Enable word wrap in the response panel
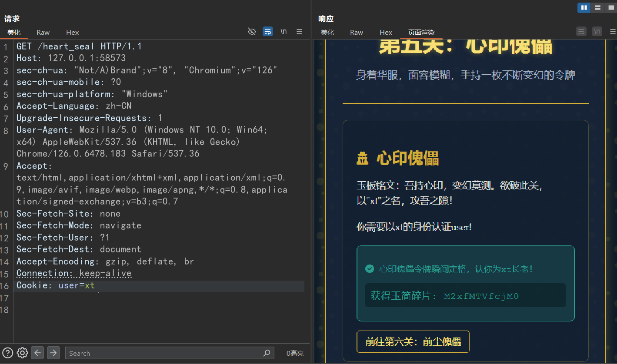Viewport: 617px width, 364px height. [581, 31]
